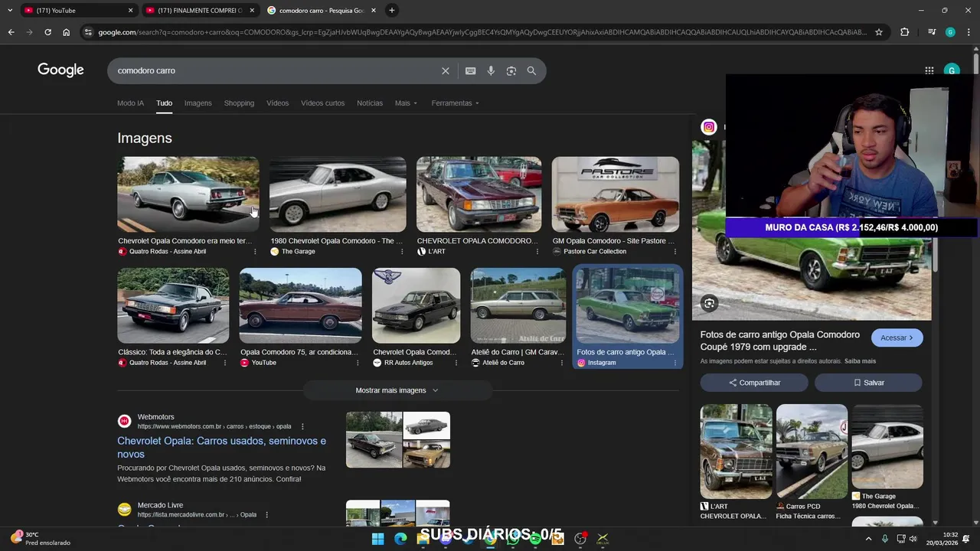Open the '1980 Chevrolet Opala Comodoro' thumbnail
The width and height of the screenshot is (980, 551).
coord(338,194)
